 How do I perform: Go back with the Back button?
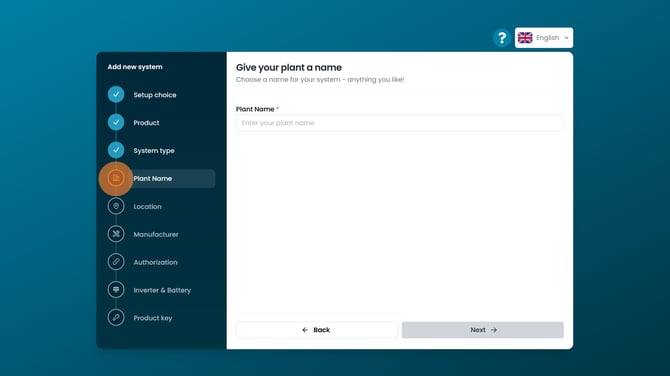point(317,330)
